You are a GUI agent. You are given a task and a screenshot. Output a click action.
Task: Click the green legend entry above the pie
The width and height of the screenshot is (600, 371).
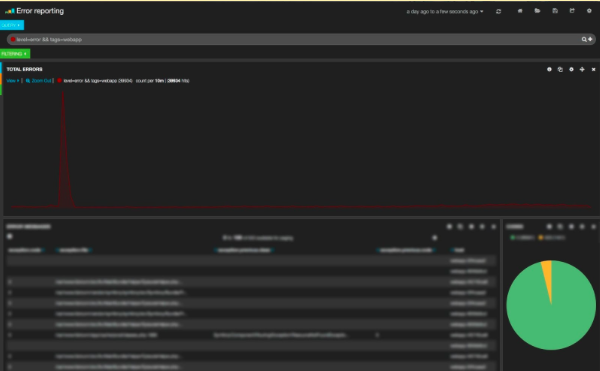pyautogui.click(x=522, y=238)
